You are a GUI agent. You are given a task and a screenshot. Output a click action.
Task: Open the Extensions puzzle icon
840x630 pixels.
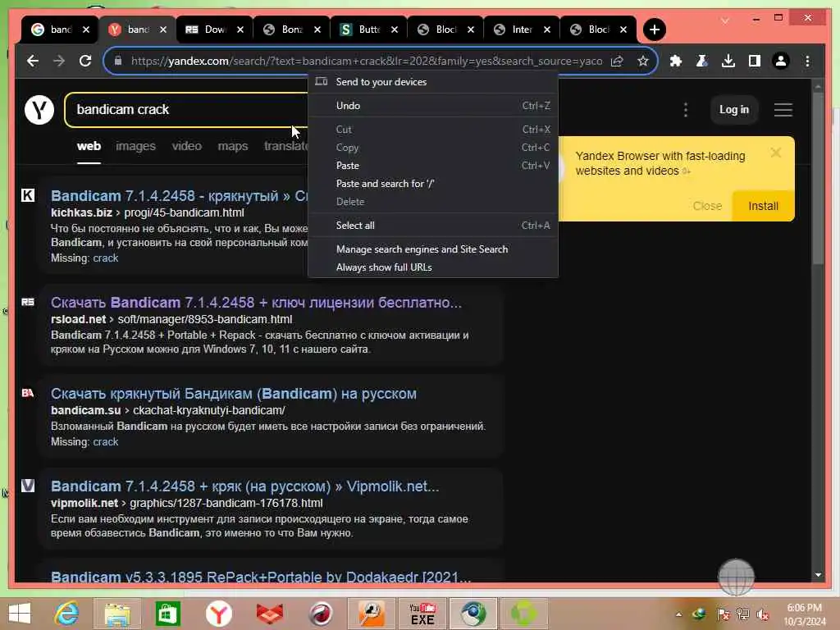676,61
